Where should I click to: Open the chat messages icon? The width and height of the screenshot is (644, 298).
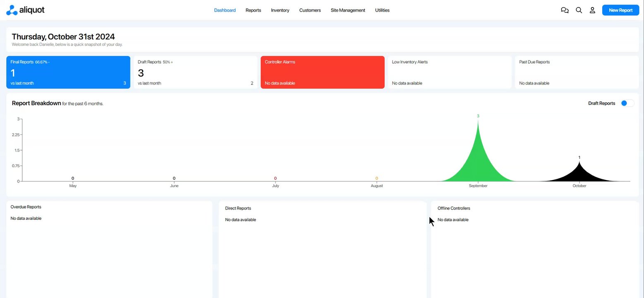(565, 10)
